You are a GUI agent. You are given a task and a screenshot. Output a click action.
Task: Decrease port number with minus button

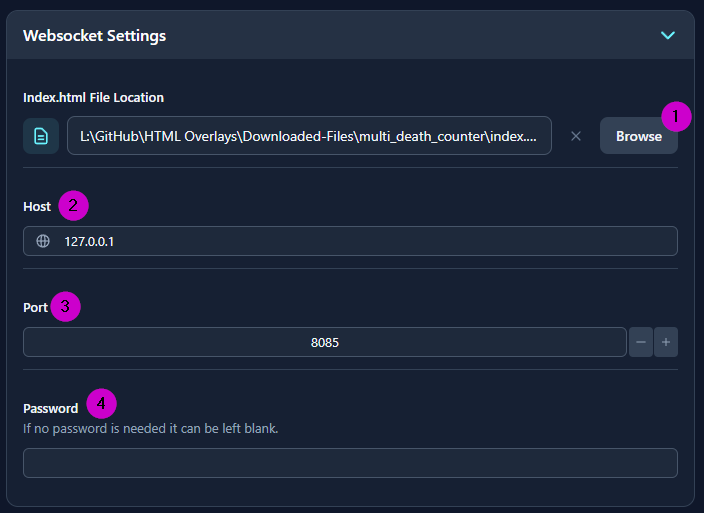(x=641, y=342)
